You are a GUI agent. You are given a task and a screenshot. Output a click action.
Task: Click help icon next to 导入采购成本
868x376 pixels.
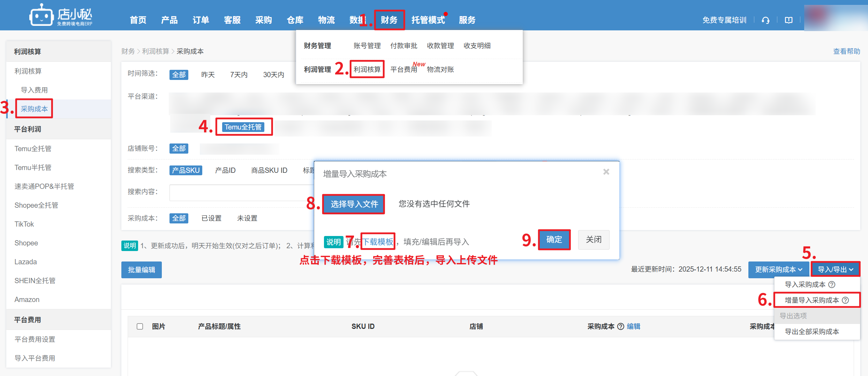coord(832,285)
